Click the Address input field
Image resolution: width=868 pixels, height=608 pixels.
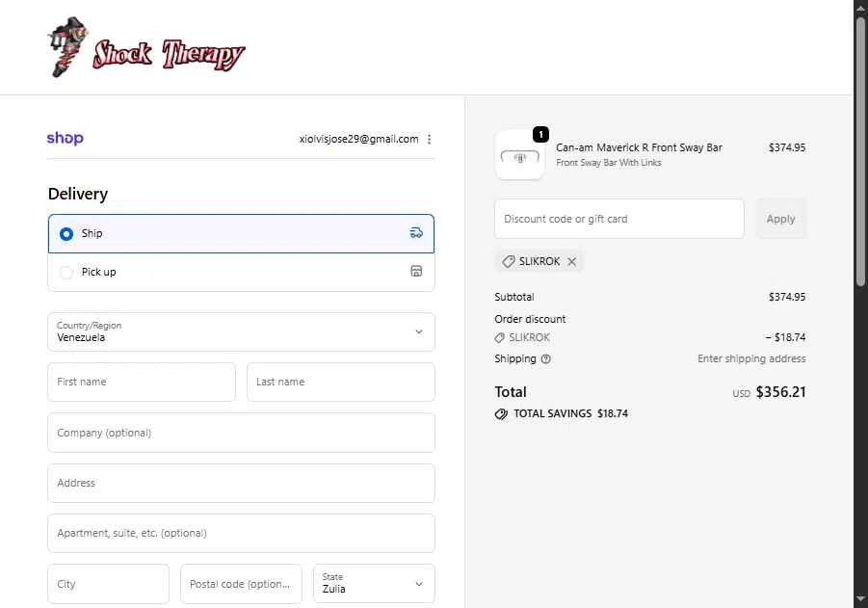tap(242, 483)
